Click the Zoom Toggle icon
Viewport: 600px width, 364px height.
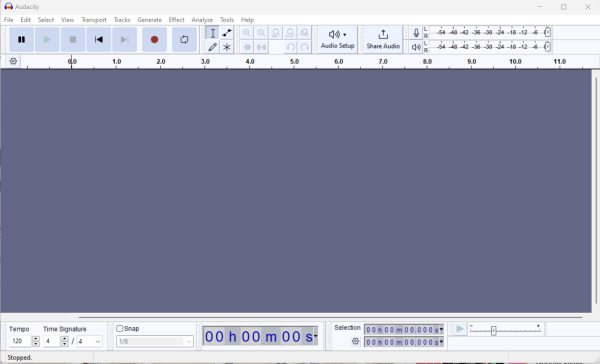(x=305, y=33)
